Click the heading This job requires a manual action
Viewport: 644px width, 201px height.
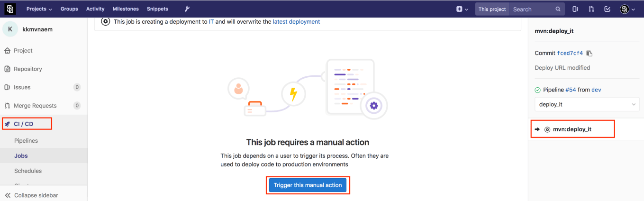[308, 142]
